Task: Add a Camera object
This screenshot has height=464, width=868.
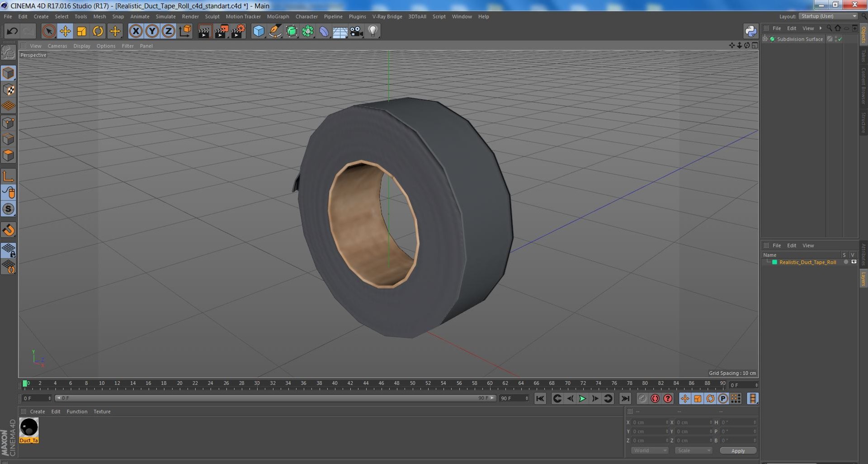Action: pos(357,31)
